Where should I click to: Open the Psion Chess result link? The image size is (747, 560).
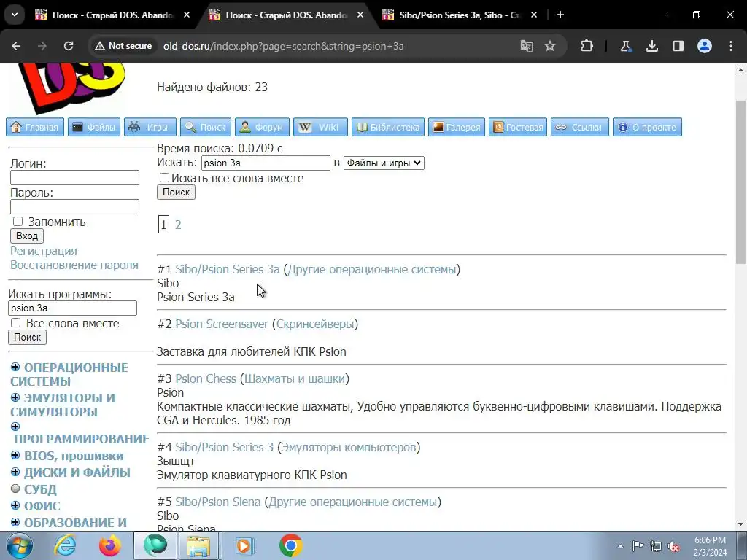206,379
